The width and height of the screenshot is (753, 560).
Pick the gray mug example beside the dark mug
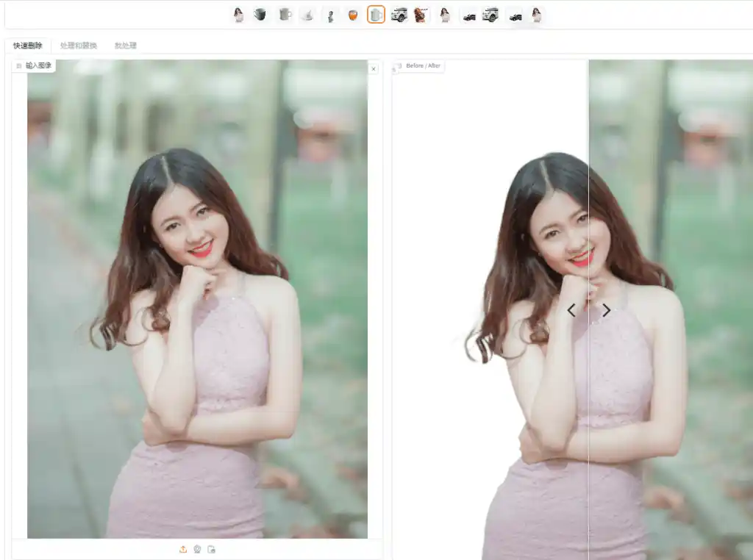click(284, 15)
